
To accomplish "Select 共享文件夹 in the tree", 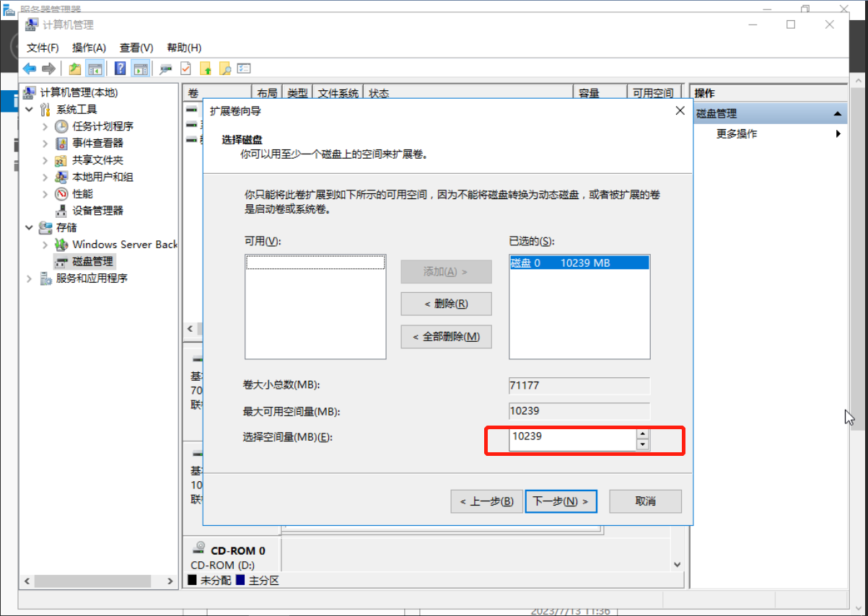I will [97, 160].
